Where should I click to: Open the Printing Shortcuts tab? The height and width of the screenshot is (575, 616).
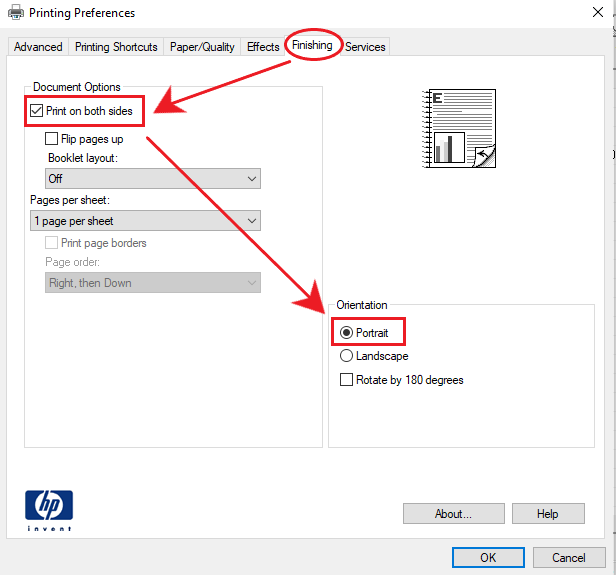(x=116, y=47)
